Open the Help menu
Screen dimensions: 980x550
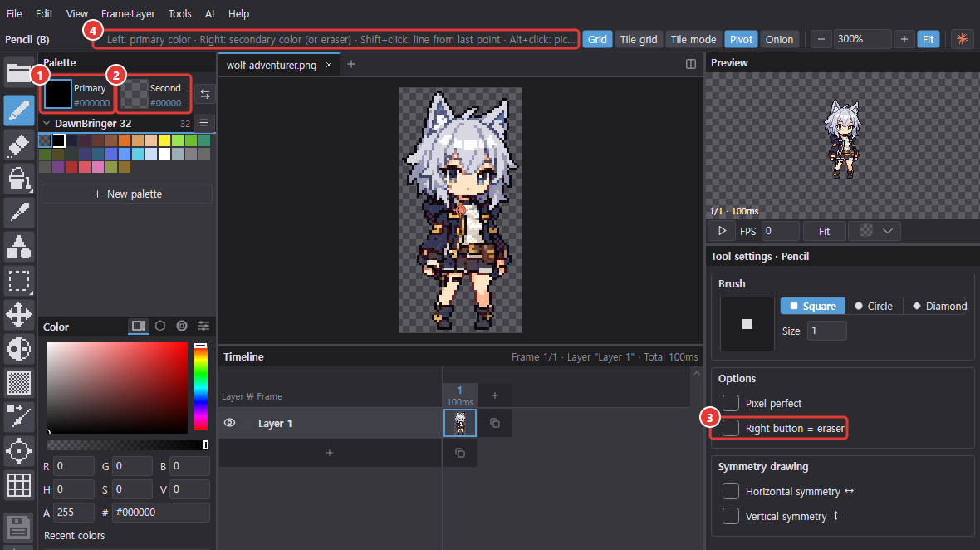(238, 13)
